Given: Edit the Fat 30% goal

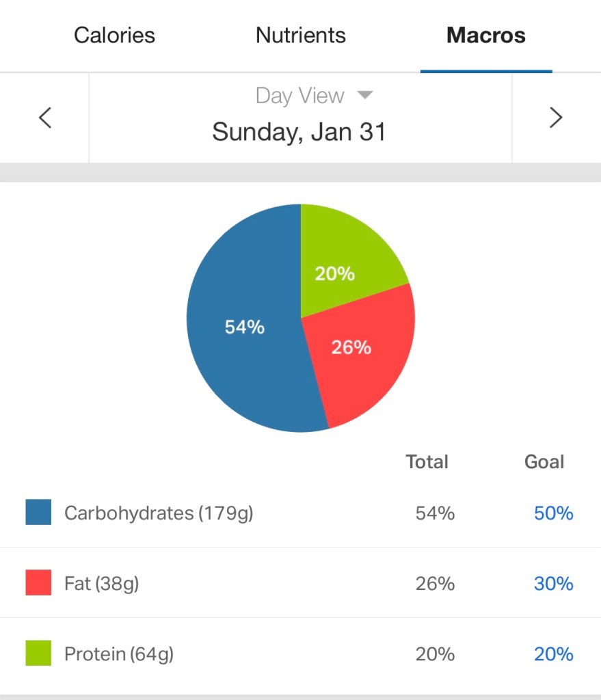Looking at the screenshot, I should 553,584.
